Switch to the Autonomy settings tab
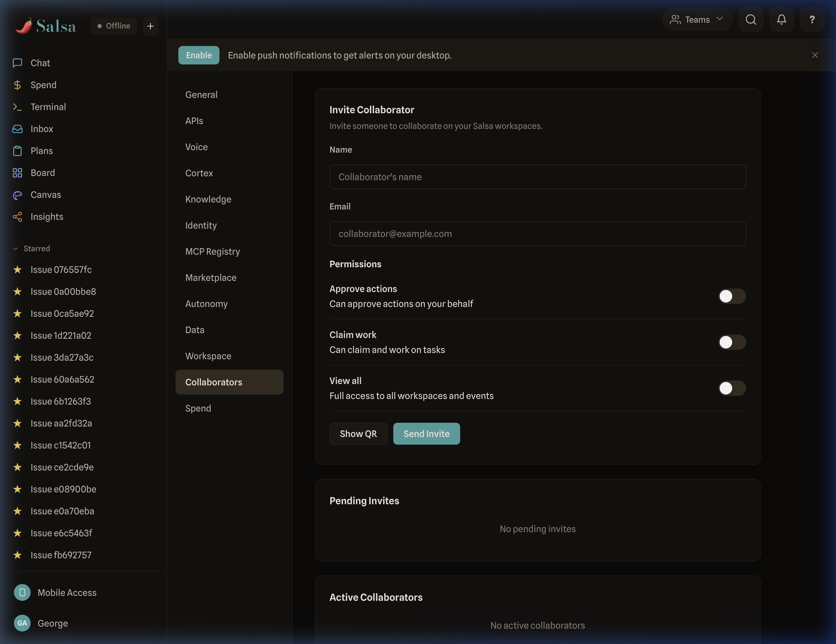 click(x=206, y=304)
